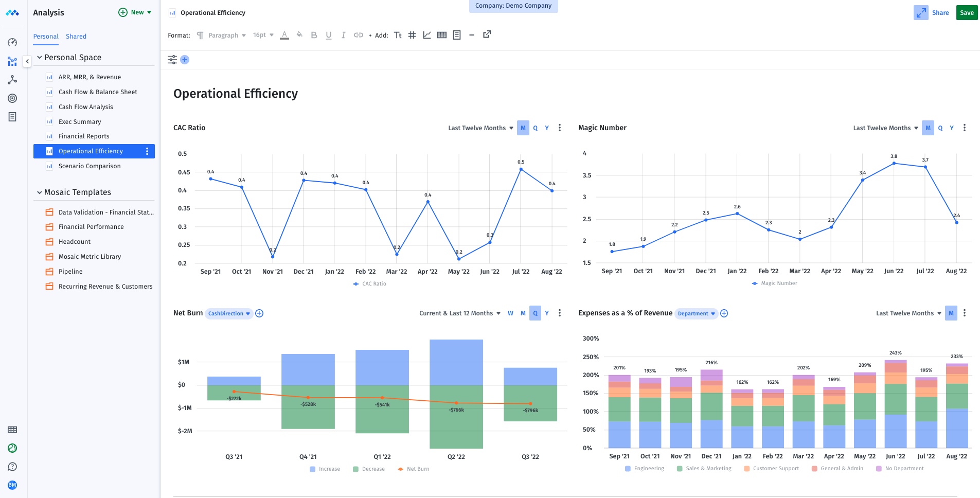Viewport: 980px width, 498px height.
Task: Open the Current & Last 12 Months dropdown
Action: click(x=460, y=313)
